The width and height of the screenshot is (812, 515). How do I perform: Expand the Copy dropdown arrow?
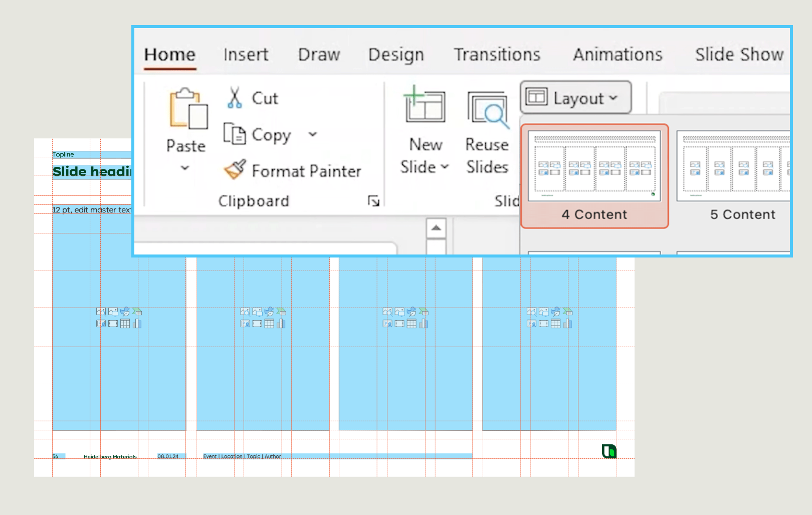point(312,134)
